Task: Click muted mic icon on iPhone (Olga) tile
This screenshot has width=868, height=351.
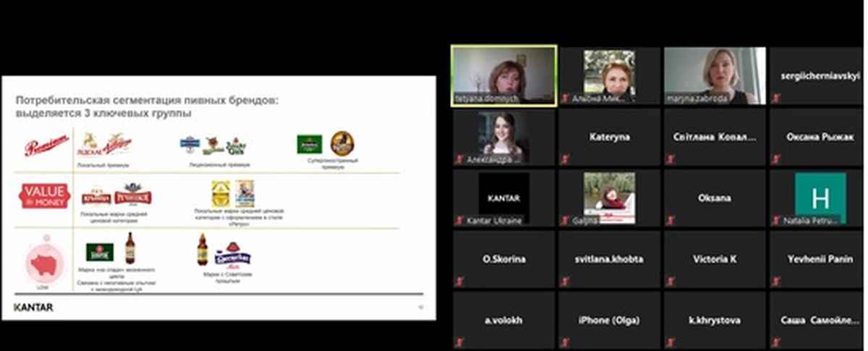Action: click(x=566, y=342)
